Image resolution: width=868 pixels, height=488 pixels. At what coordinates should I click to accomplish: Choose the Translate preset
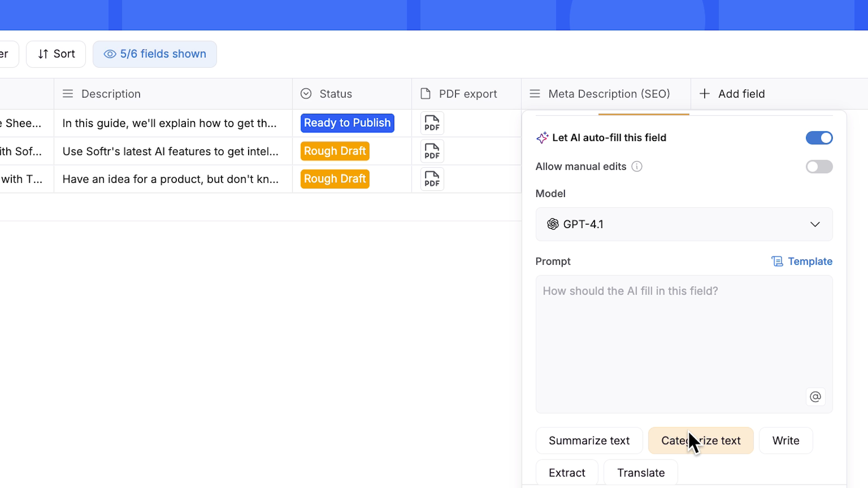(x=641, y=473)
